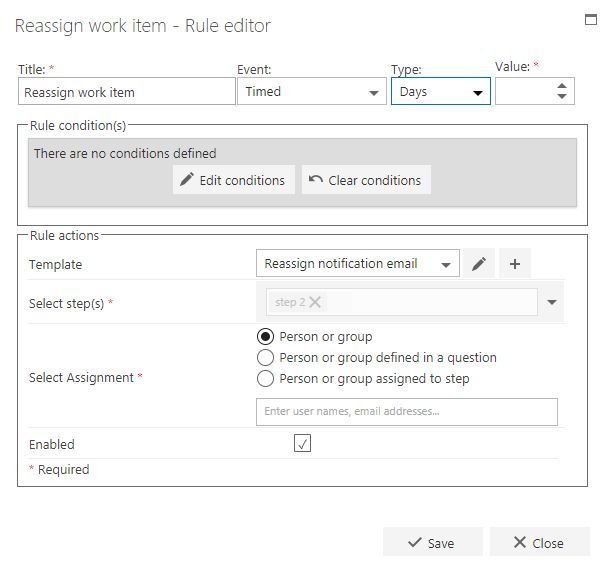The width and height of the screenshot is (609, 573).
Task: Remove step 2 tag with X icon
Action: [315, 302]
